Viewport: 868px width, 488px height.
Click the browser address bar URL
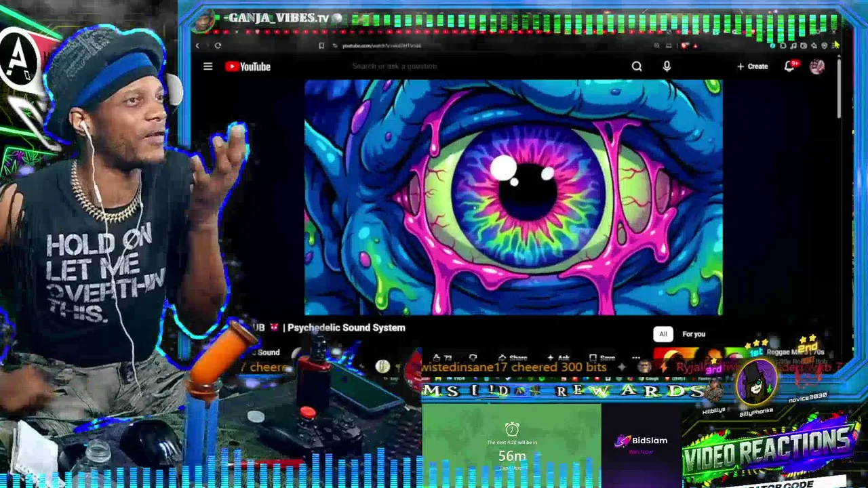382,45
